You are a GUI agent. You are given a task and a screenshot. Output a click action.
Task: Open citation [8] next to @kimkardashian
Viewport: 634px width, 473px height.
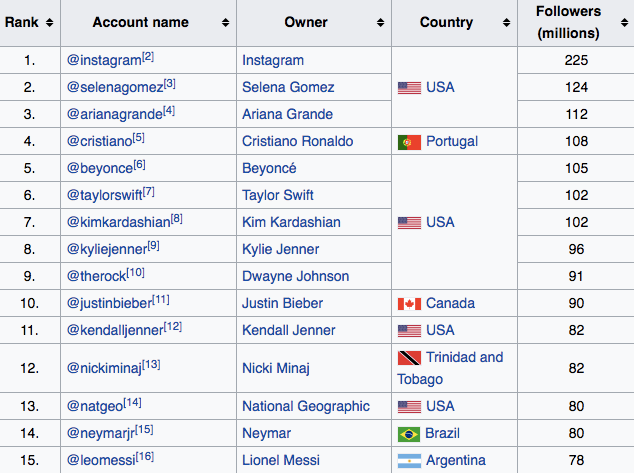click(x=177, y=219)
